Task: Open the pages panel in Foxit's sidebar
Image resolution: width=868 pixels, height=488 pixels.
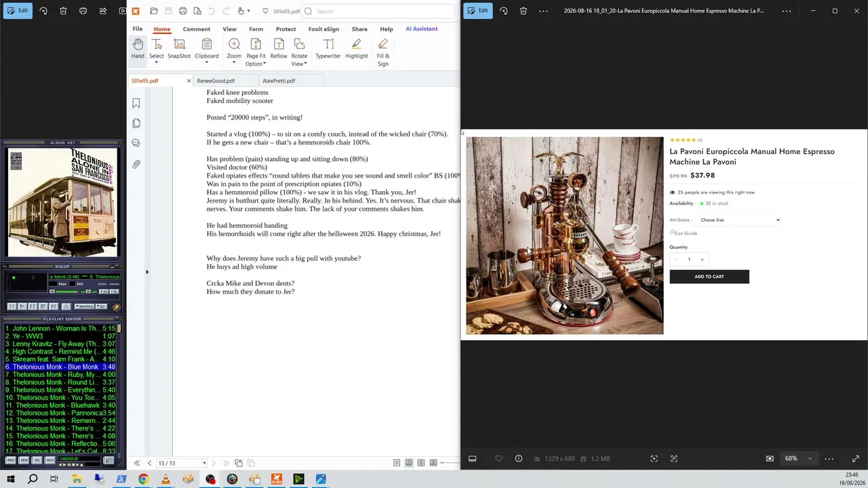Action: click(x=136, y=123)
